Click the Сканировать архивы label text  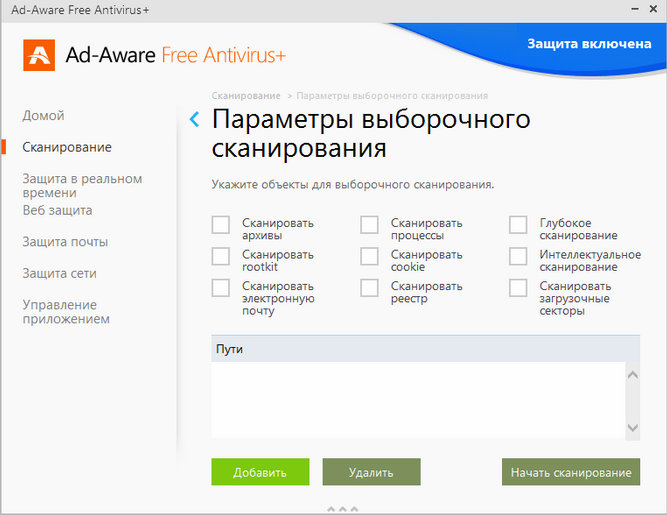278,229
